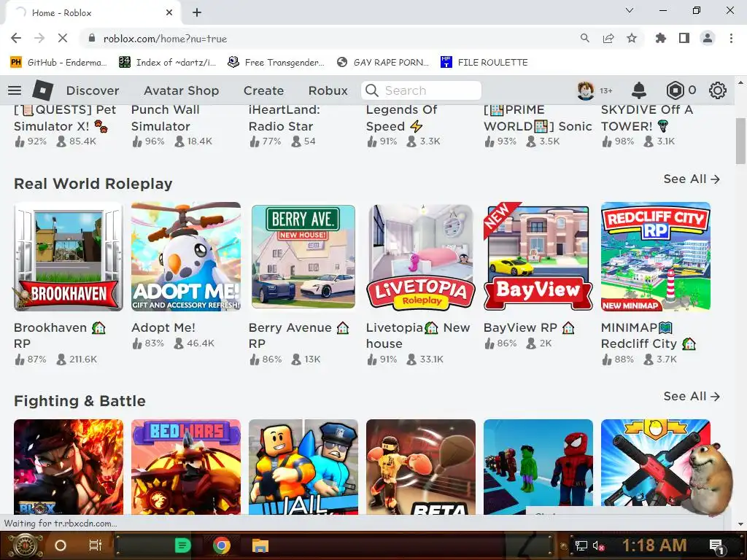Click the network tray icon
747x560 pixels.
[581, 545]
